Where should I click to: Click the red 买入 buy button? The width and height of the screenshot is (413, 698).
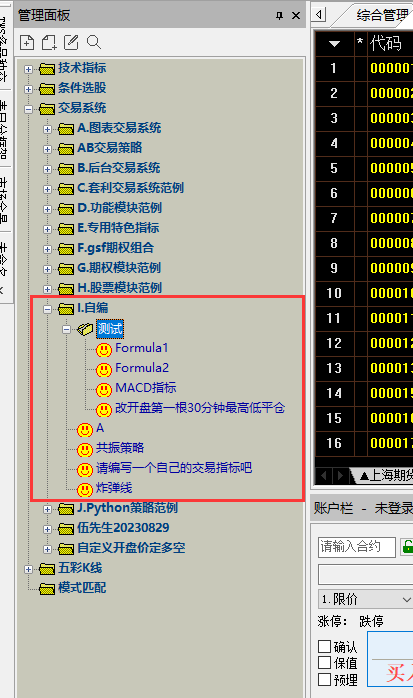[x=391, y=661]
